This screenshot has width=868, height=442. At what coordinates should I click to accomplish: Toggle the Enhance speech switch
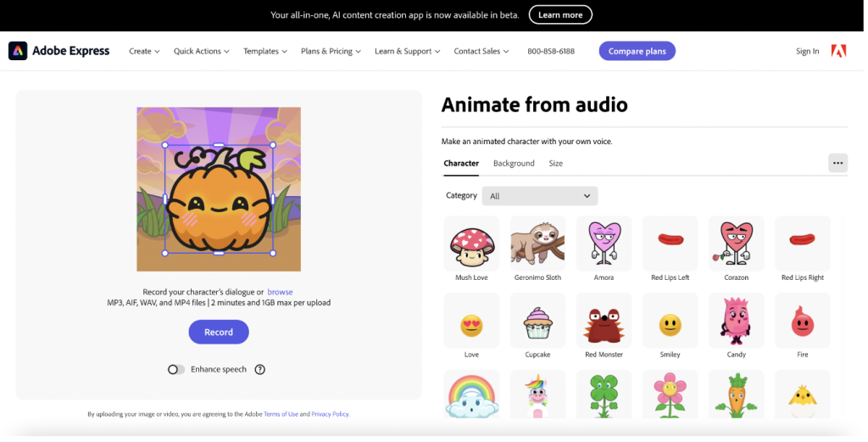[176, 369]
